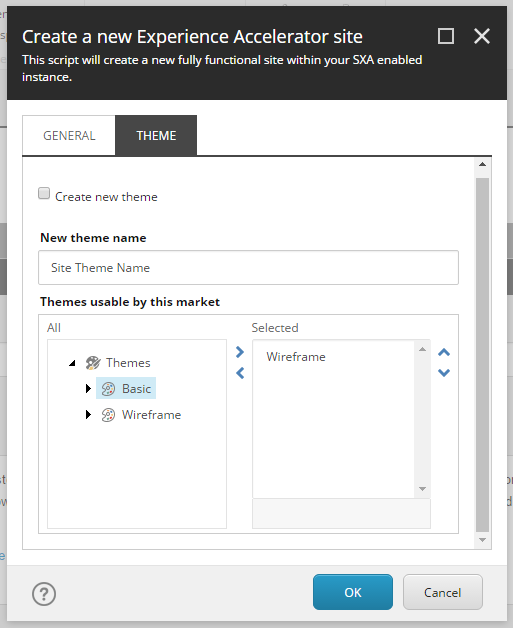Move selected theme up with arrow
This screenshot has height=628, width=513.
(444, 352)
